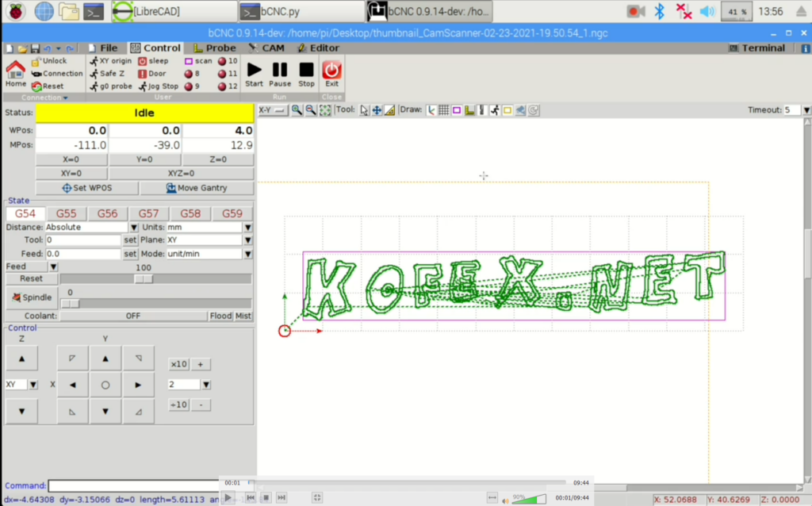
Task: Fit drawing to view icon
Action: (324, 109)
